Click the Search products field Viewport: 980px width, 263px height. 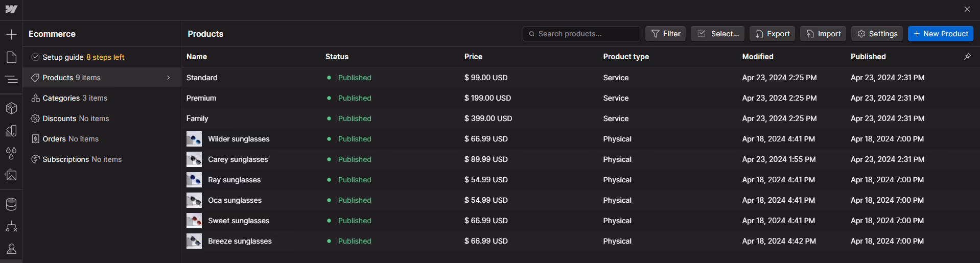pos(581,34)
